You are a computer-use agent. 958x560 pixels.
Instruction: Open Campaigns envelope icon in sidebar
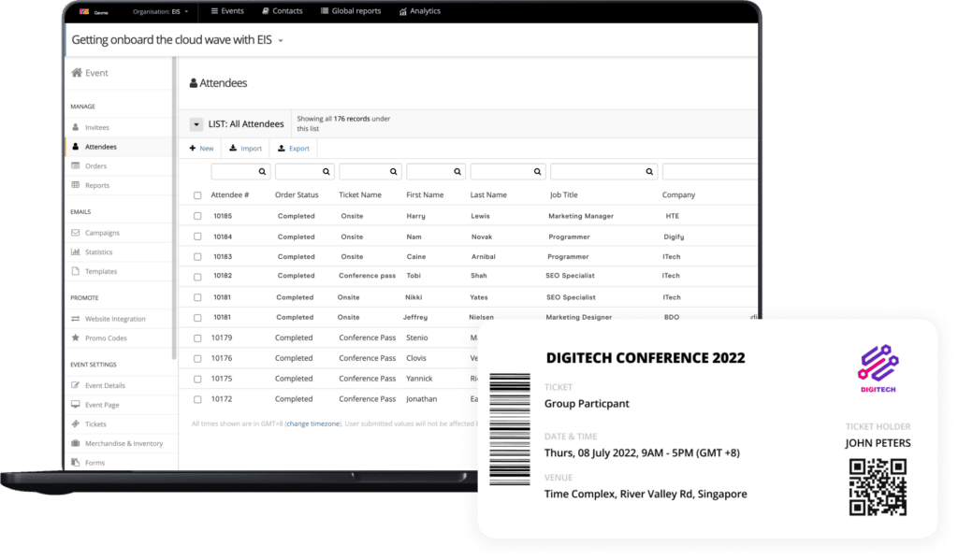[76, 233]
